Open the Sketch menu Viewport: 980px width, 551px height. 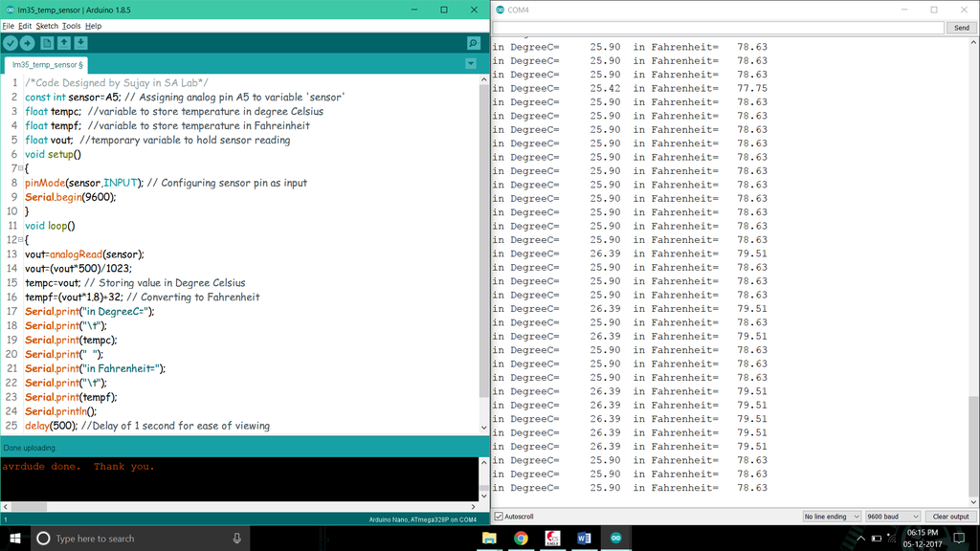click(x=47, y=26)
